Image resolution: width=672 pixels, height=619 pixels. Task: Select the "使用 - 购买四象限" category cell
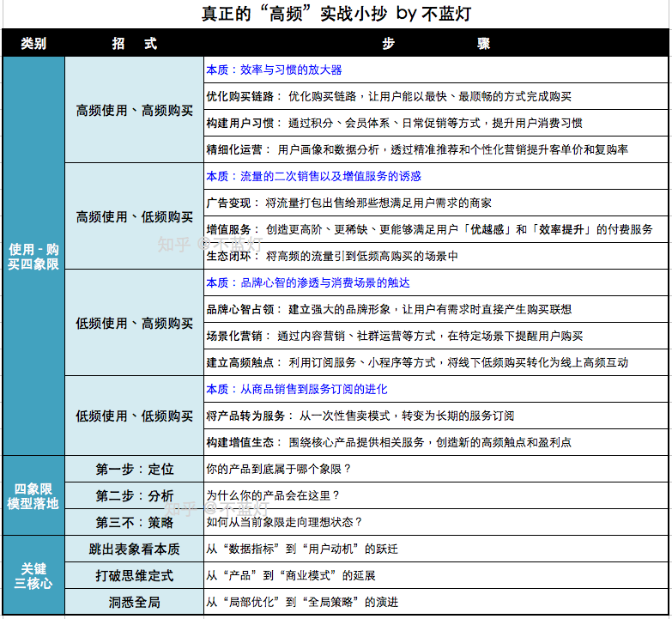click(33, 256)
